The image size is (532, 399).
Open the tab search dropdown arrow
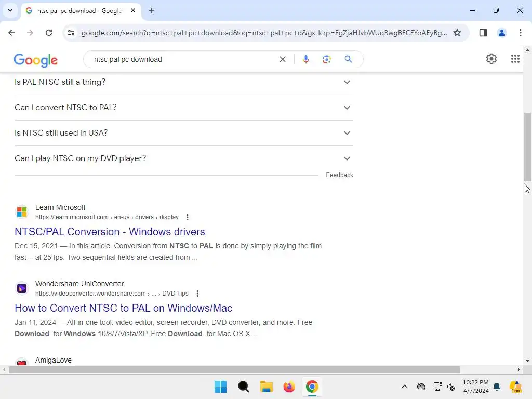10,10
